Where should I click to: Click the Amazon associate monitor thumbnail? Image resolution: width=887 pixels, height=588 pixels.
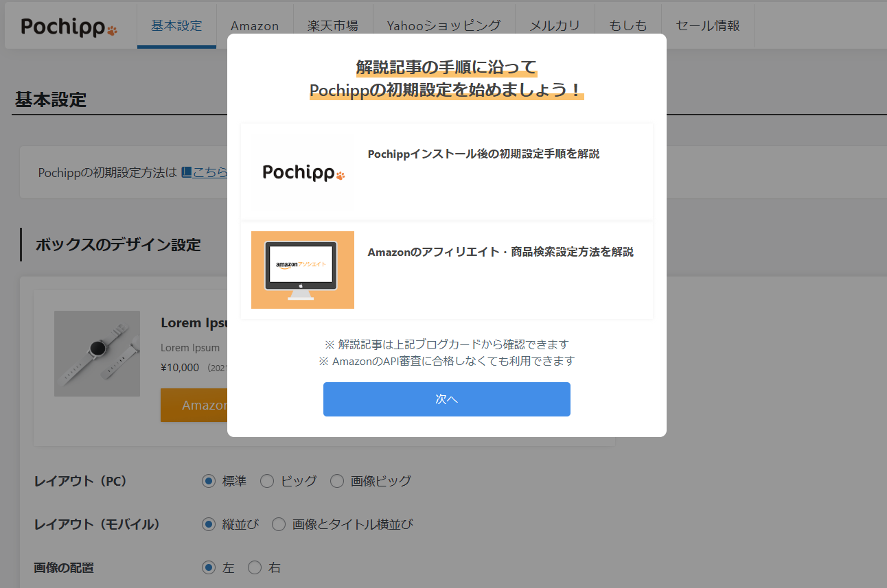tap(303, 270)
